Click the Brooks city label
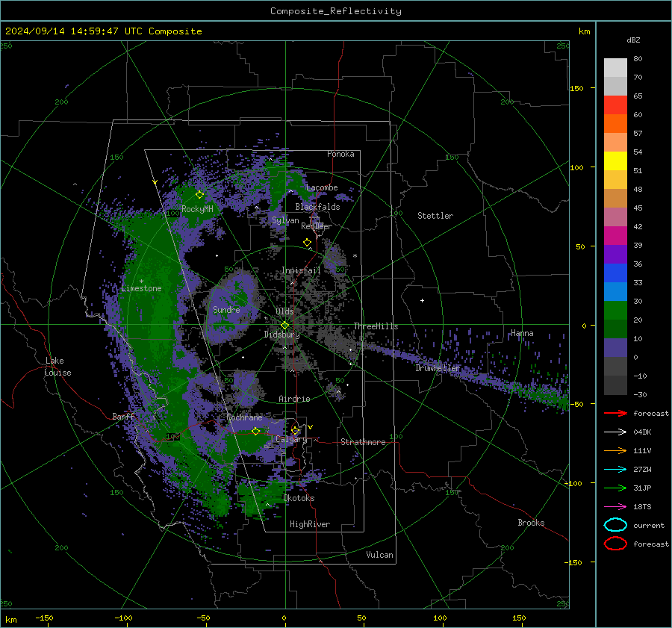The image size is (672, 628). coord(531,523)
